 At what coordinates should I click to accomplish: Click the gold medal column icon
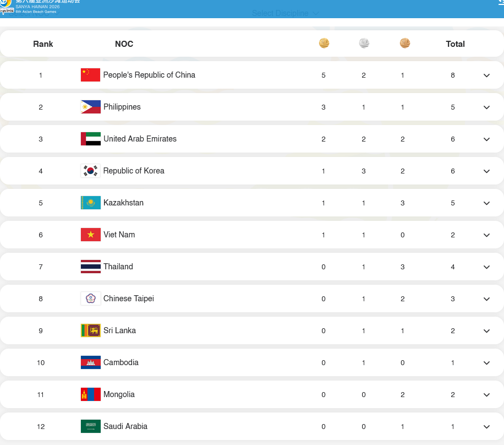coord(324,43)
